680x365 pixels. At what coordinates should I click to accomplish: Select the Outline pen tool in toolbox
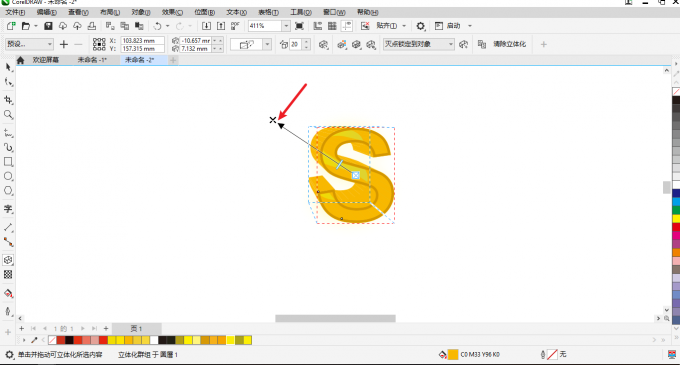point(8,311)
